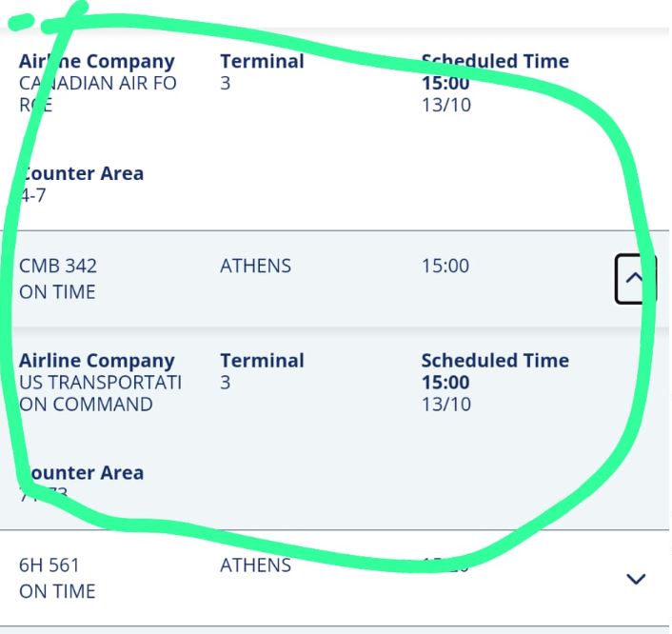The image size is (672, 634).
Task: Click Airline Company heading in CMB 342 details
Action: tap(97, 361)
